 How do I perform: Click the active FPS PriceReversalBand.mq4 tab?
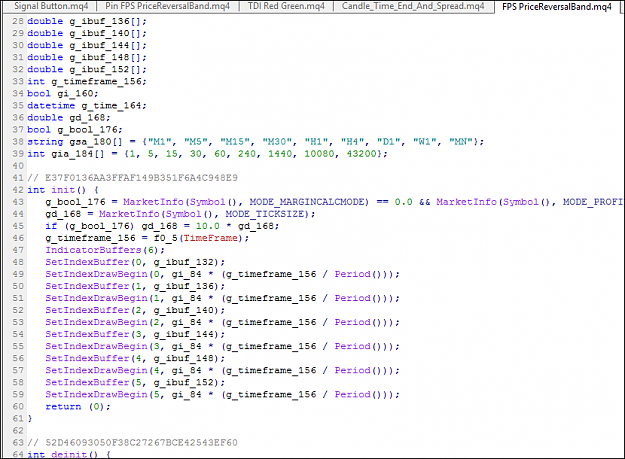point(556,6)
